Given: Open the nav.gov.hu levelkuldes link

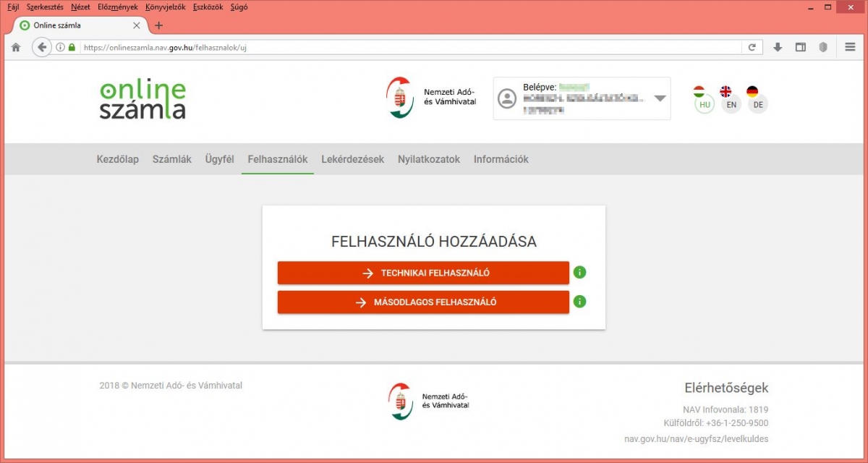Looking at the screenshot, I should pyautogui.click(x=696, y=438).
